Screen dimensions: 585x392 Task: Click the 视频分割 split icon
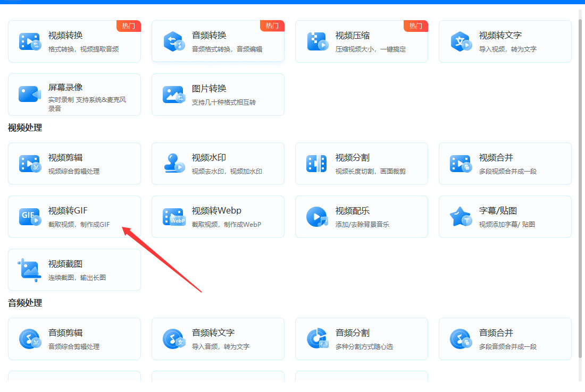pos(316,164)
